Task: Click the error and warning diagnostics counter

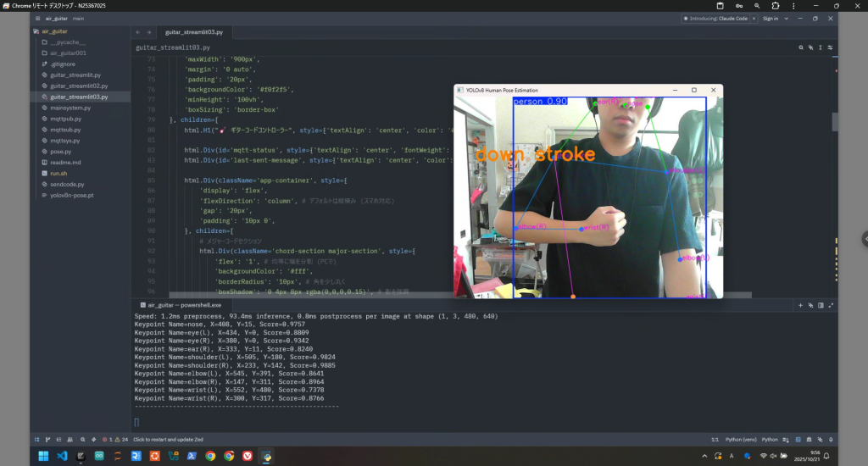Action: tap(110, 440)
